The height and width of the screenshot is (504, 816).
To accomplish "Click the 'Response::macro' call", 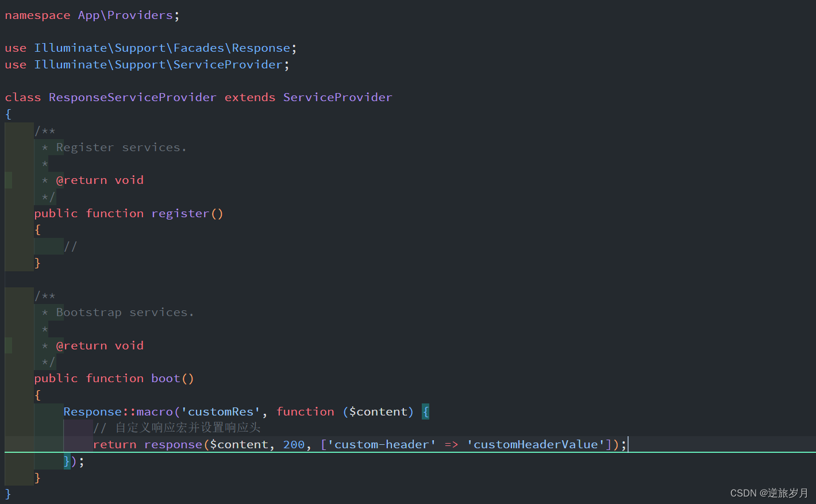I will tap(118, 412).
